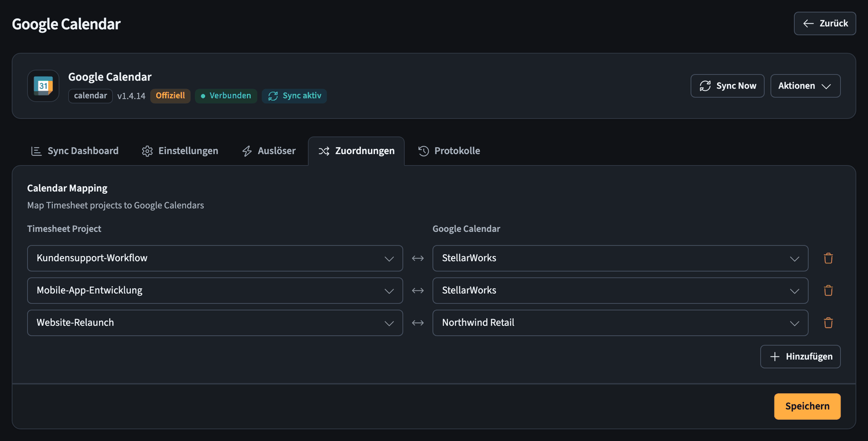868x441 pixels.
Task: Click the bidirectional arrow beside Kundensupport-Workflow
Action: [418, 259]
